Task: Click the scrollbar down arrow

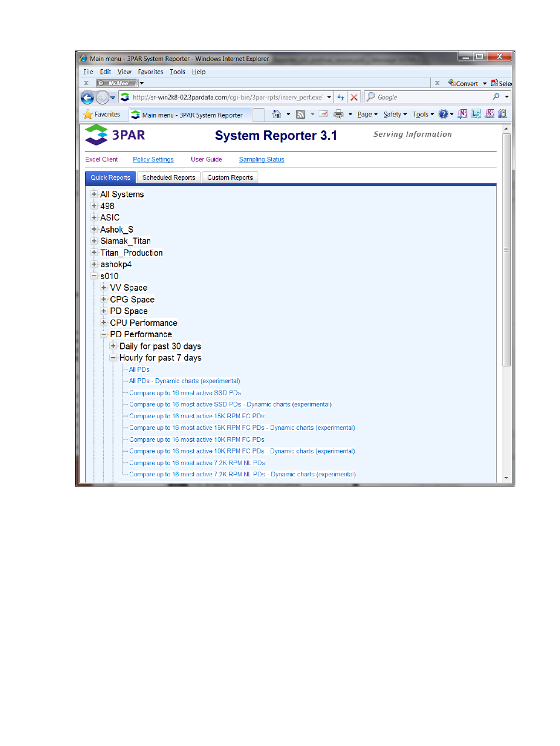Action: [506, 478]
